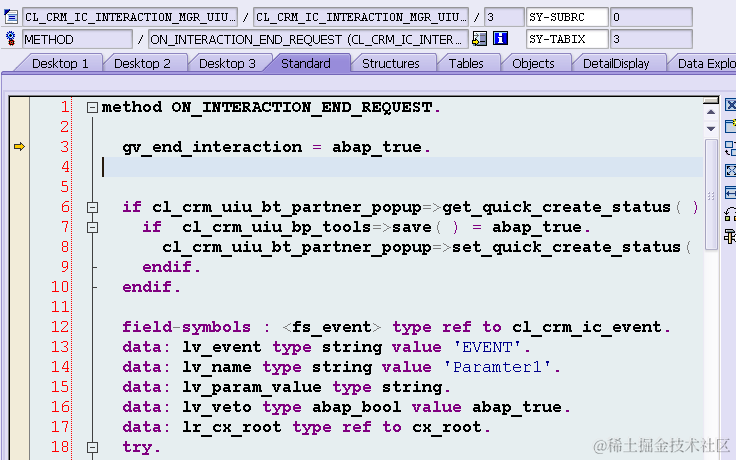Click the 'endif.' on line 9

[x=171, y=267]
